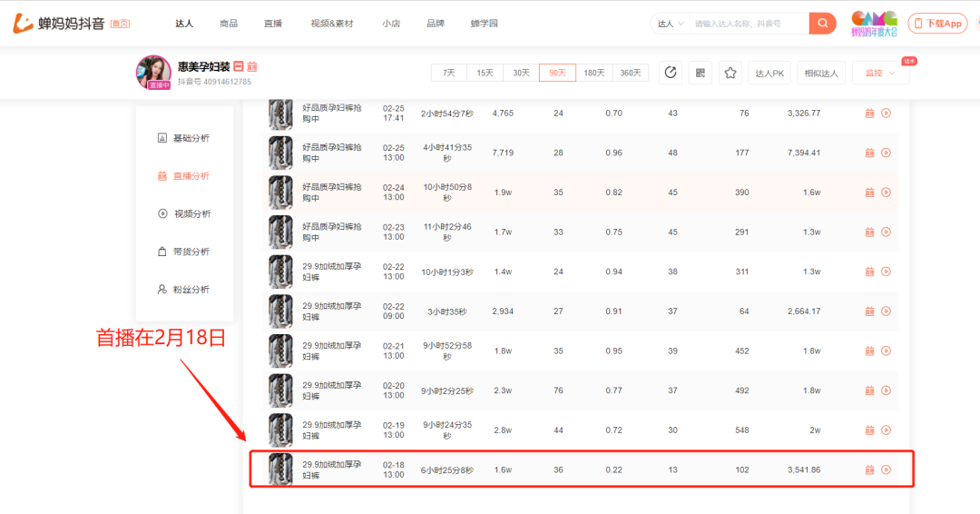Click the 相似达人 button
The height and width of the screenshot is (514, 980).
pyautogui.click(x=821, y=73)
